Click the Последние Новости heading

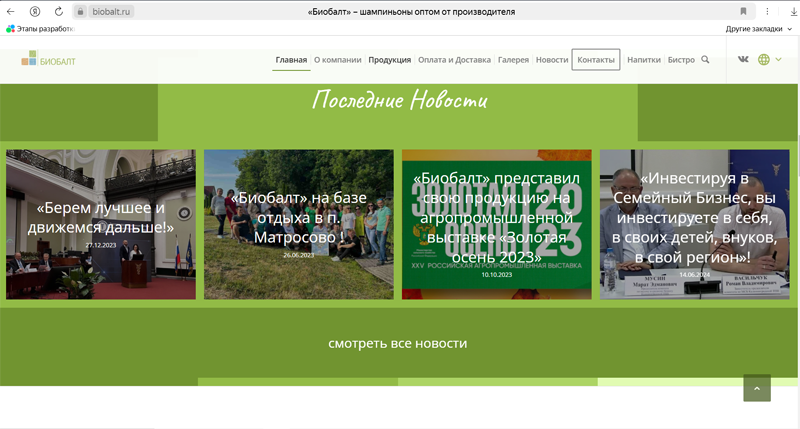[x=399, y=99]
